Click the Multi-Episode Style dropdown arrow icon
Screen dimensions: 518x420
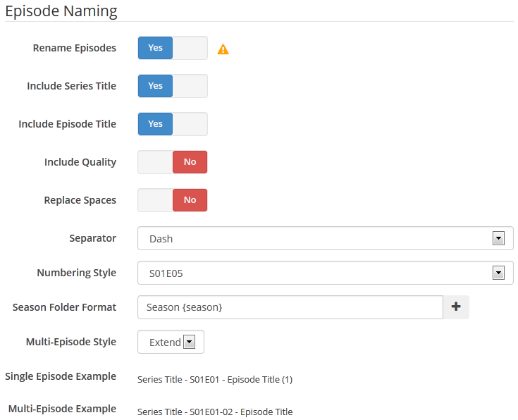pos(190,342)
